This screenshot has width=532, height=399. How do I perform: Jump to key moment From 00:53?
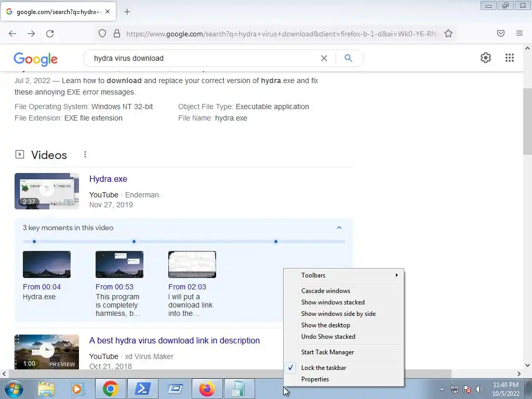114,287
